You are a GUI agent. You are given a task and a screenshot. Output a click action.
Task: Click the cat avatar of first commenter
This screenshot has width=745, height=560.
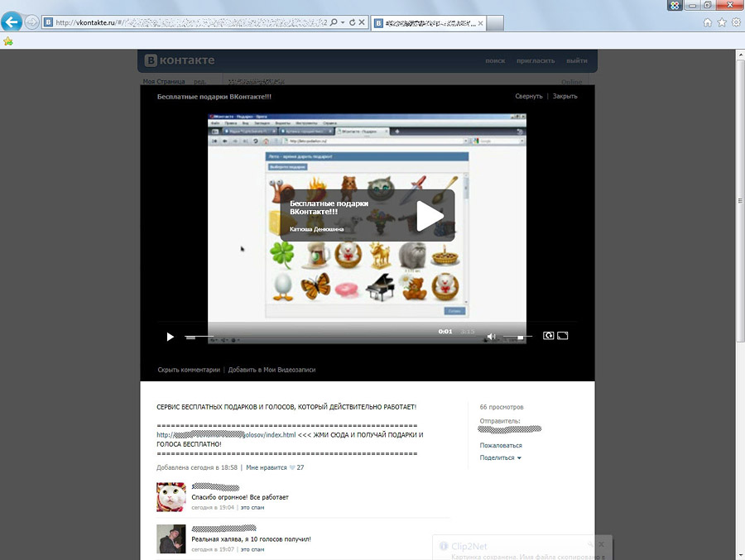coord(171,496)
